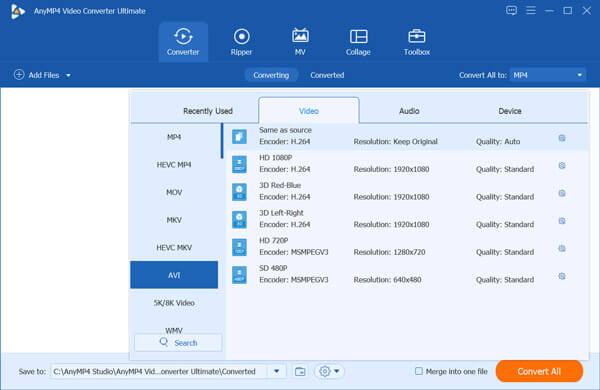Open the Converter module
The height and width of the screenshot is (390, 600).
[x=183, y=42]
